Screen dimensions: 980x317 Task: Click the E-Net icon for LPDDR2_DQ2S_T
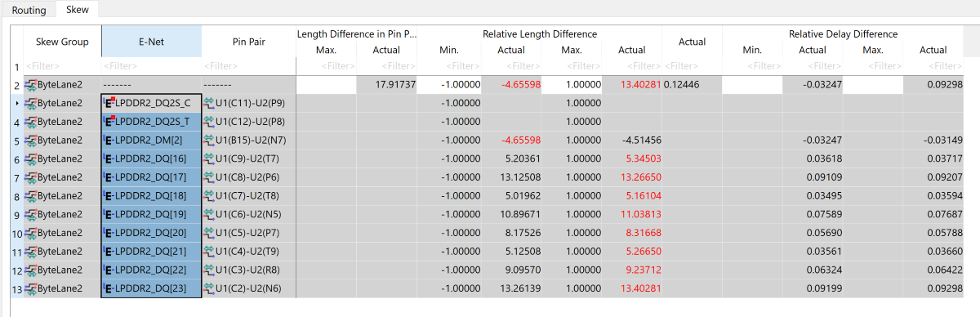point(109,122)
